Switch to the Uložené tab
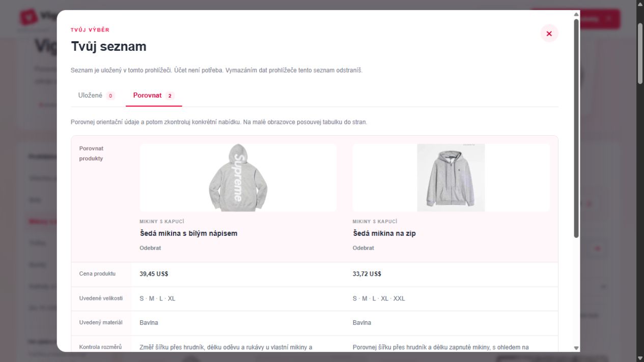This screenshot has height=362, width=644. click(x=96, y=96)
